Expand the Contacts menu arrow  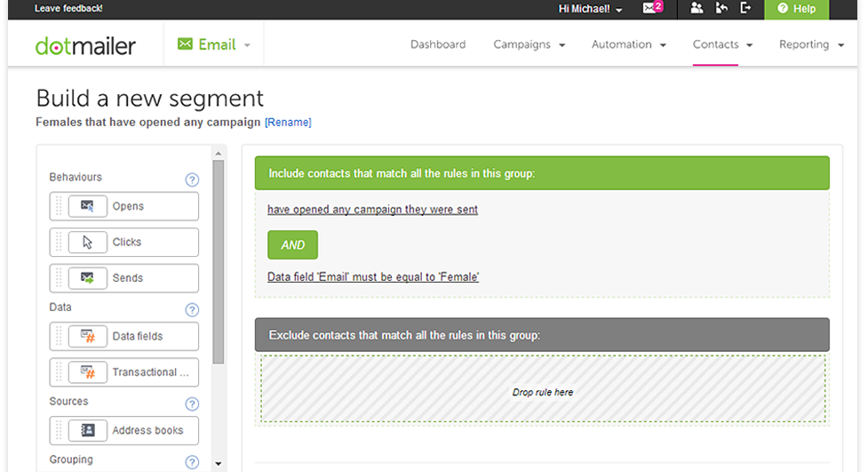tap(750, 45)
